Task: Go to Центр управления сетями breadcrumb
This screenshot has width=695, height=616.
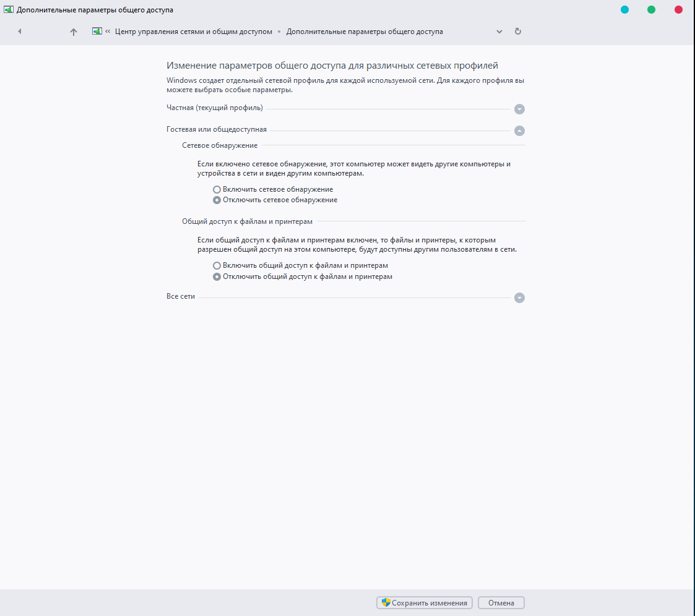Action: click(193, 32)
